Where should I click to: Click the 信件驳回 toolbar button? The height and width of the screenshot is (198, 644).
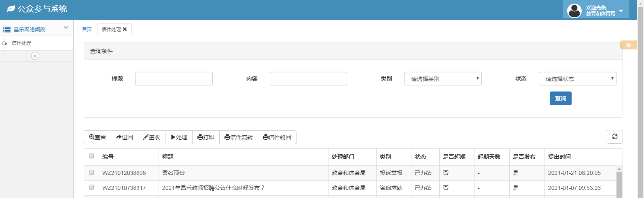[x=277, y=137]
